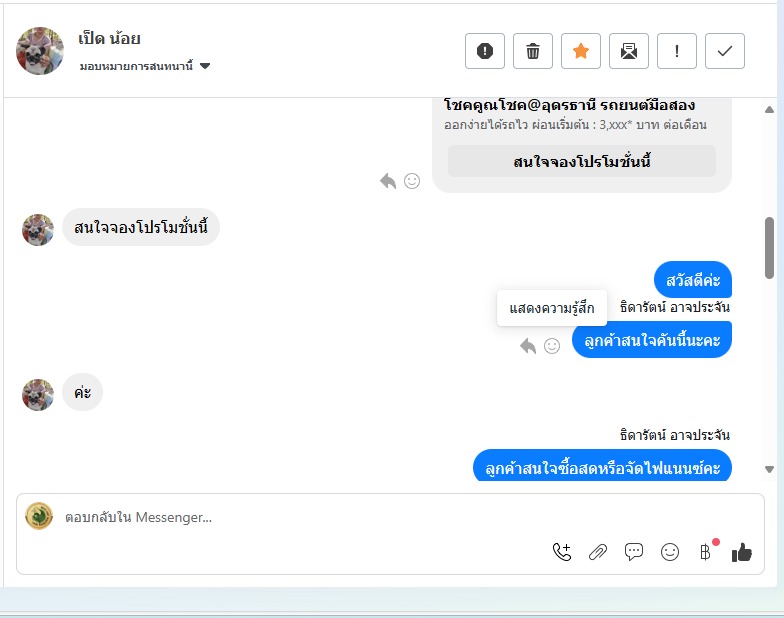784x618 pixels.
Task: Open the baht payment request icon
Action: (x=706, y=552)
